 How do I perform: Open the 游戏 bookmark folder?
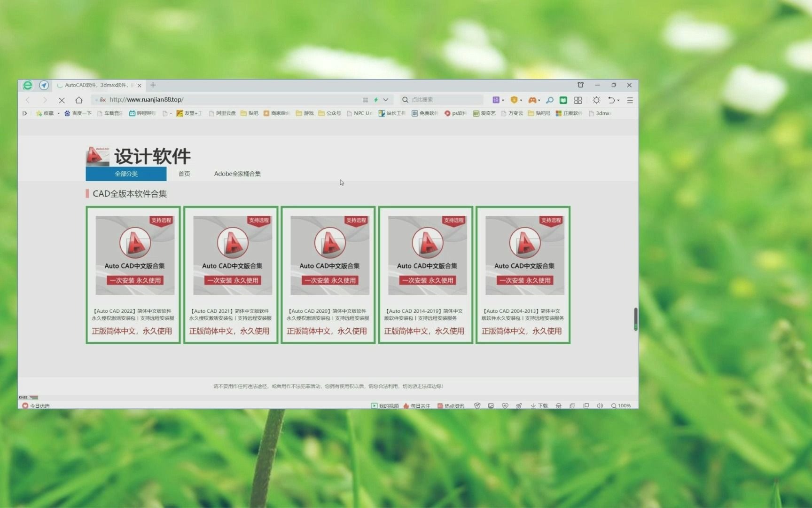pos(304,113)
